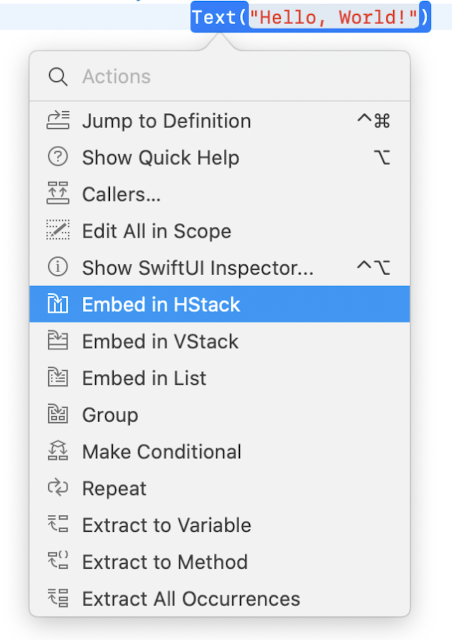This screenshot has width=452, height=640.
Task: Choose Embed in VStack from actions
Action: pos(220,341)
